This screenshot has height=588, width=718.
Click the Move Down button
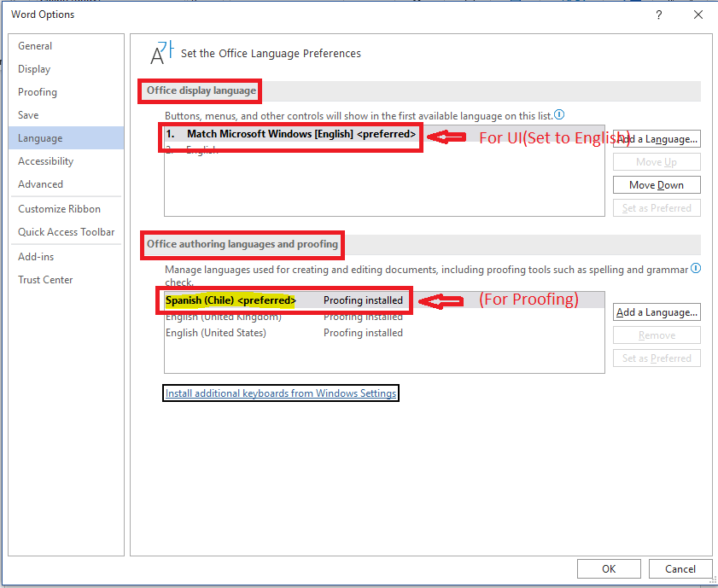[657, 185]
